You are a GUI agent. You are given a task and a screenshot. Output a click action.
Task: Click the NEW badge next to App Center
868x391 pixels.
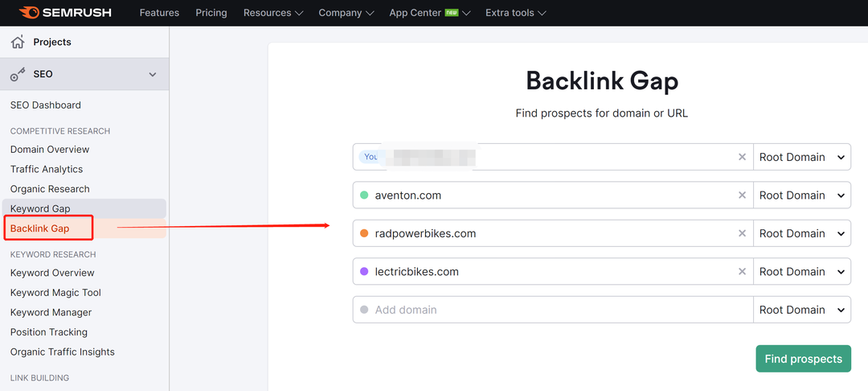point(452,12)
